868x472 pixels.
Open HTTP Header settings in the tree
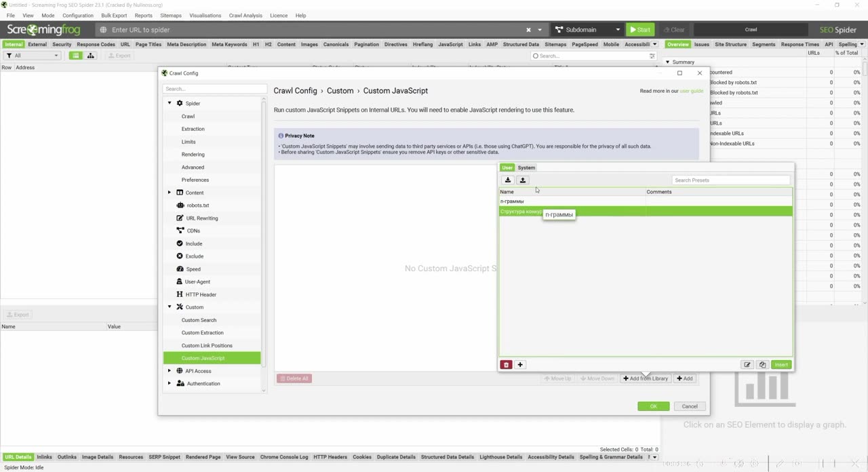(x=201, y=294)
